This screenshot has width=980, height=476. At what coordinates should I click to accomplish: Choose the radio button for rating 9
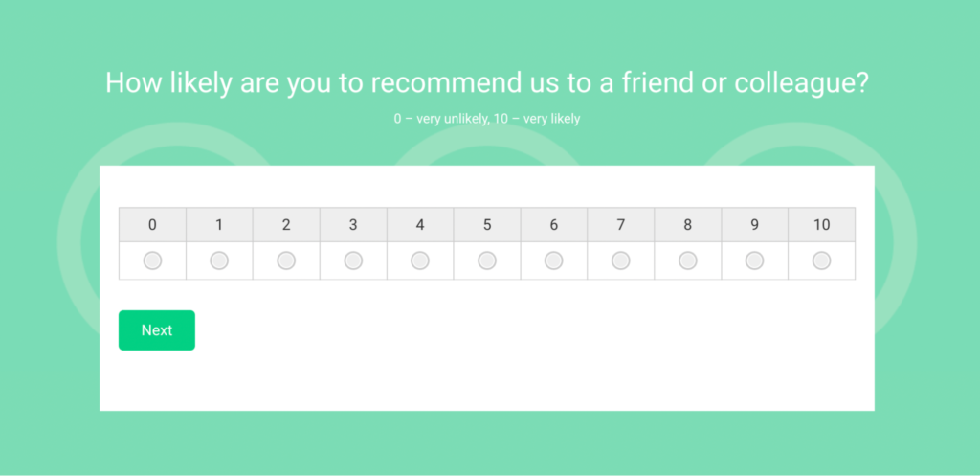tap(755, 261)
